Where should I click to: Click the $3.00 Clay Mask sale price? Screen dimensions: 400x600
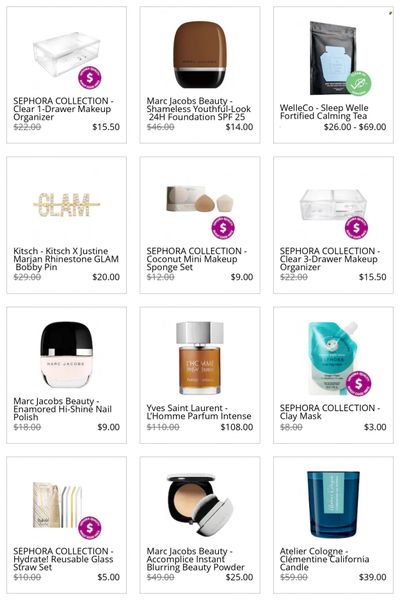point(375,427)
